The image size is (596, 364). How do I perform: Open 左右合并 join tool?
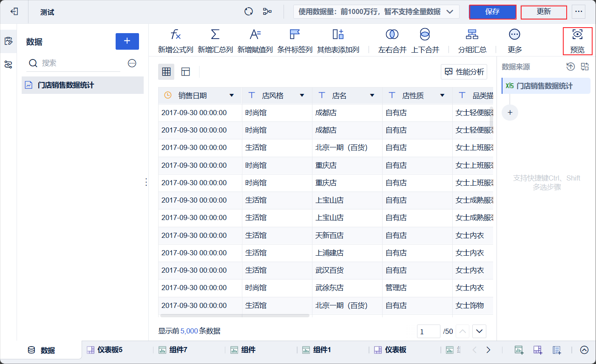pyautogui.click(x=392, y=34)
